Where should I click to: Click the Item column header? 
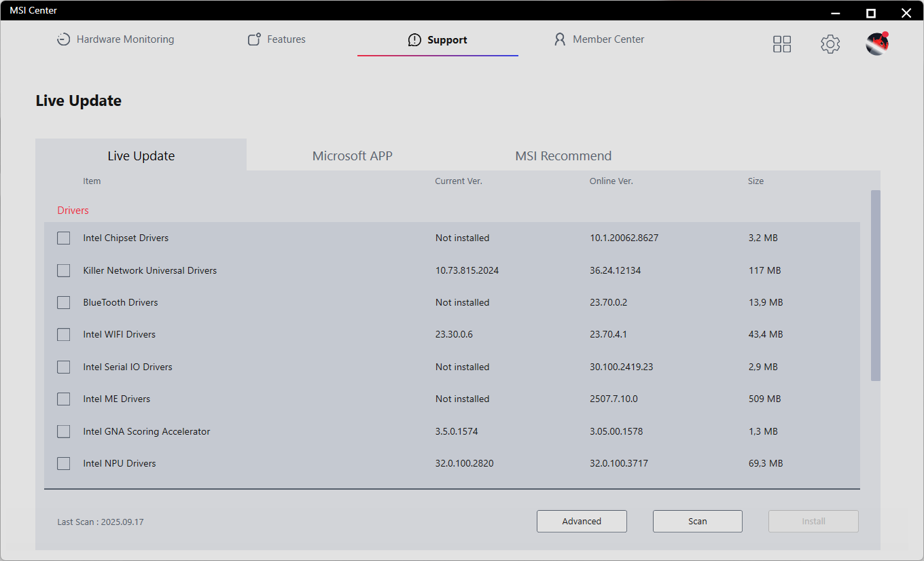tap(92, 181)
